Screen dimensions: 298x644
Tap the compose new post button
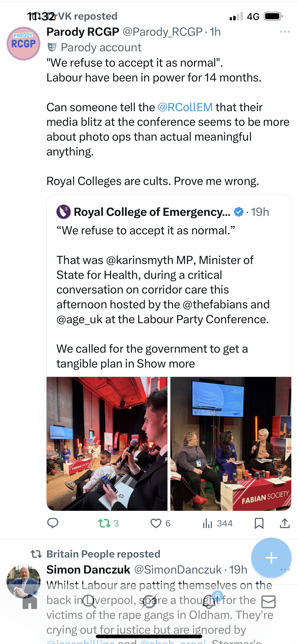click(271, 558)
